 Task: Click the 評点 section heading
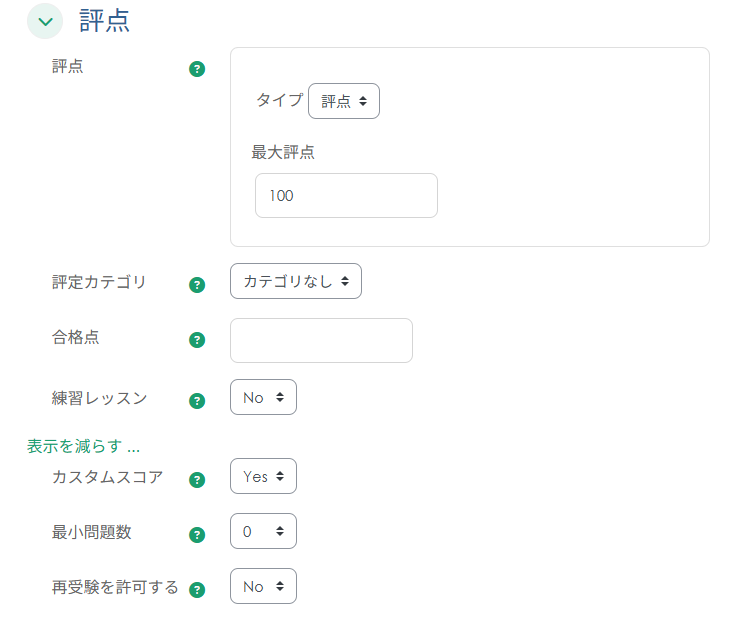tap(105, 21)
